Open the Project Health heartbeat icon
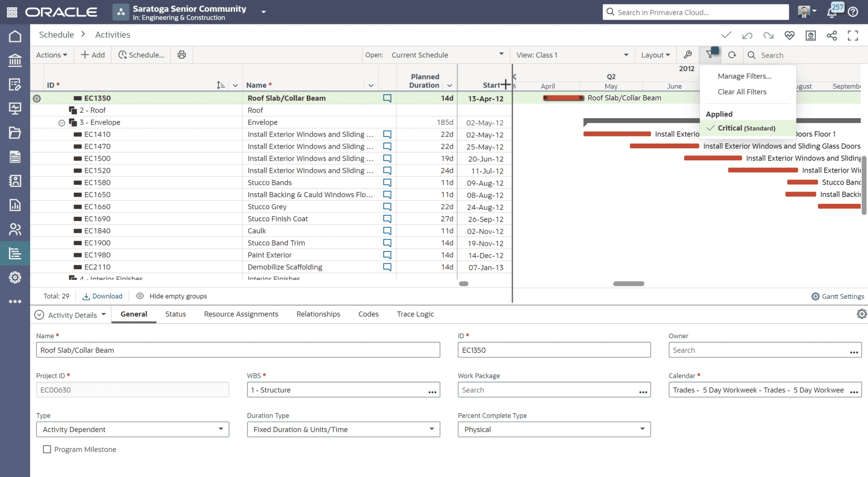The image size is (868, 477). click(790, 35)
